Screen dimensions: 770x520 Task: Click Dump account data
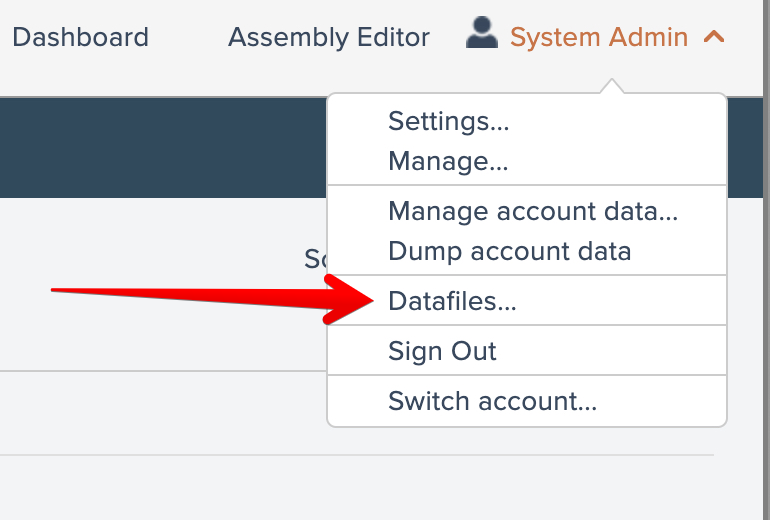[509, 250]
